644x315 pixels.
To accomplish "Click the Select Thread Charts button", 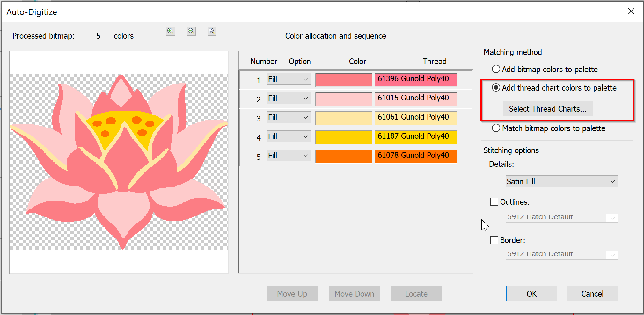I will tap(548, 109).
